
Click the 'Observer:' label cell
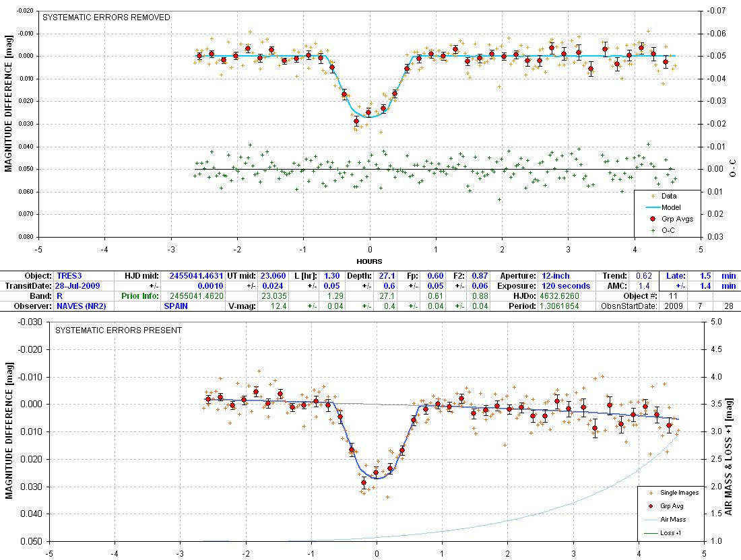(32, 306)
